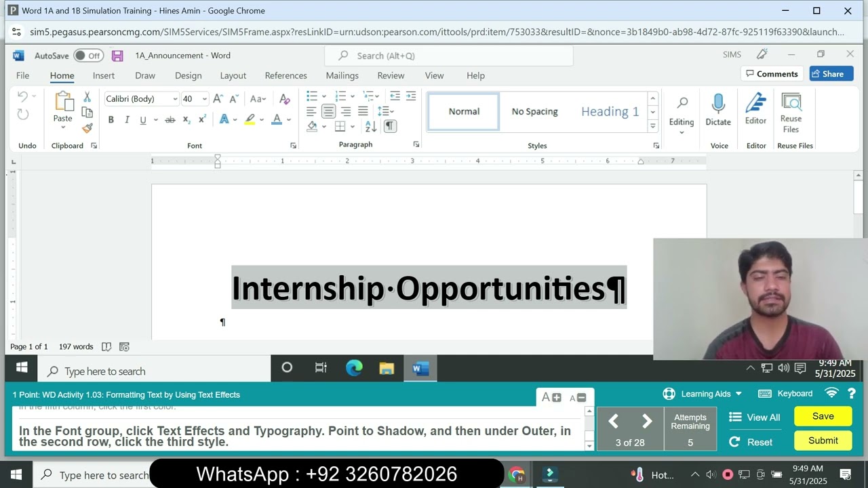
Task: Open the Editor pane
Action: click(x=755, y=110)
